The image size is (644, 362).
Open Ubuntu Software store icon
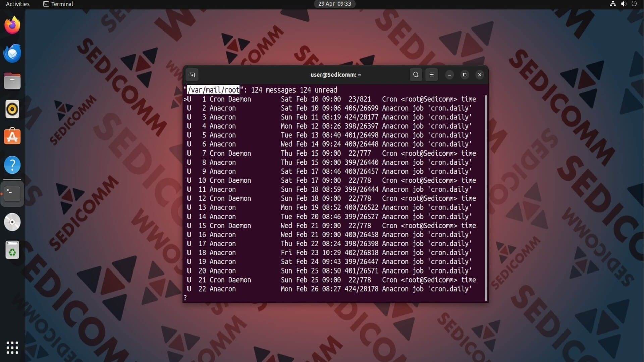pyautogui.click(x=12, y=137)
